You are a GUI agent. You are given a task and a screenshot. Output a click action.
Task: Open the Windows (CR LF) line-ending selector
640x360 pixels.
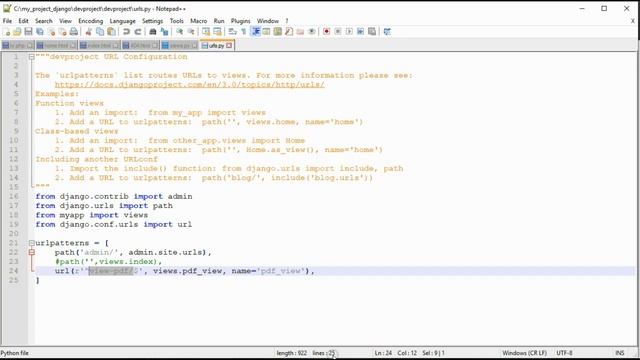click(x=524, y=353)
